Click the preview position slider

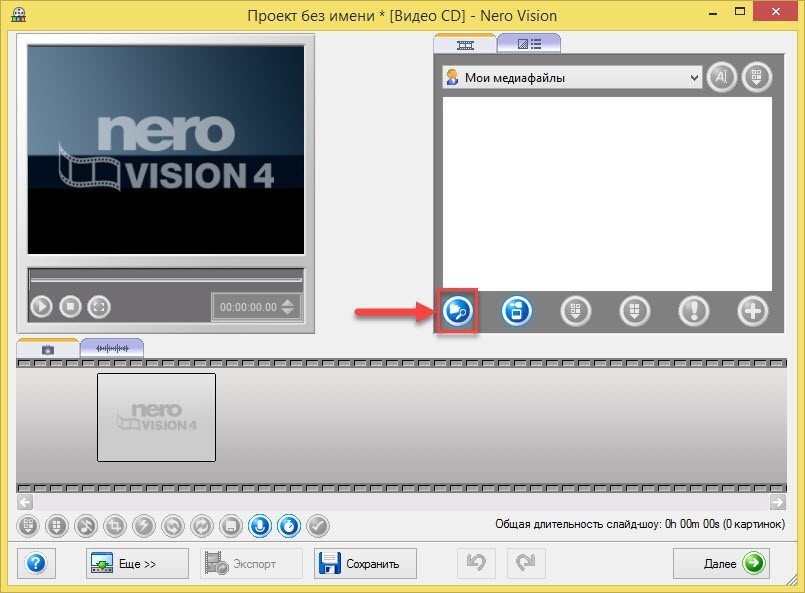point(166,280)
